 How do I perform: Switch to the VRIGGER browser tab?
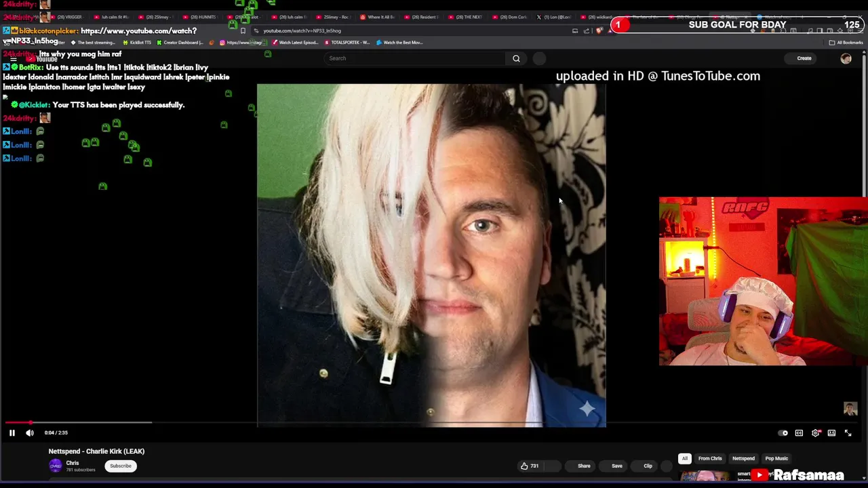pyautogui.click(x=66, y=17)
